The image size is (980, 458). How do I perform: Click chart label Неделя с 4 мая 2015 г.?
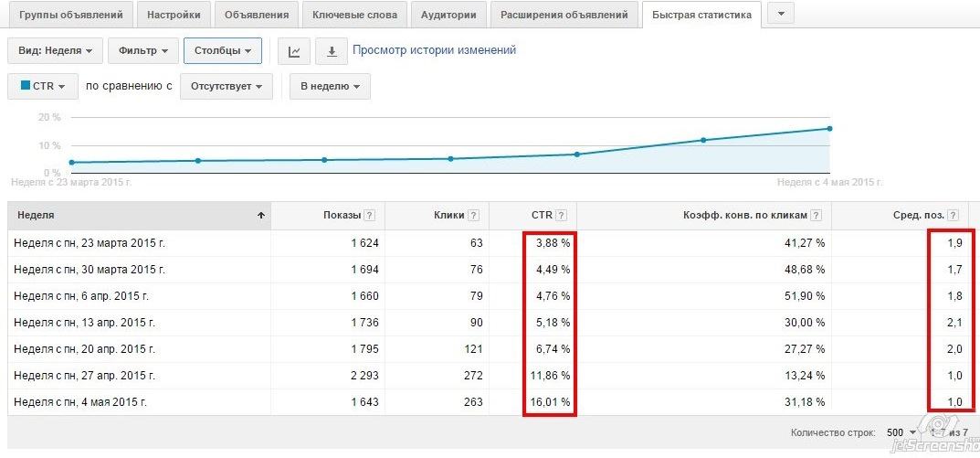point(829,183)
